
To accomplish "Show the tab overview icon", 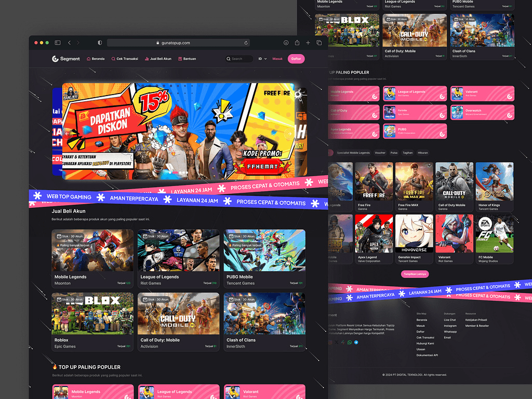I will 319,43.
